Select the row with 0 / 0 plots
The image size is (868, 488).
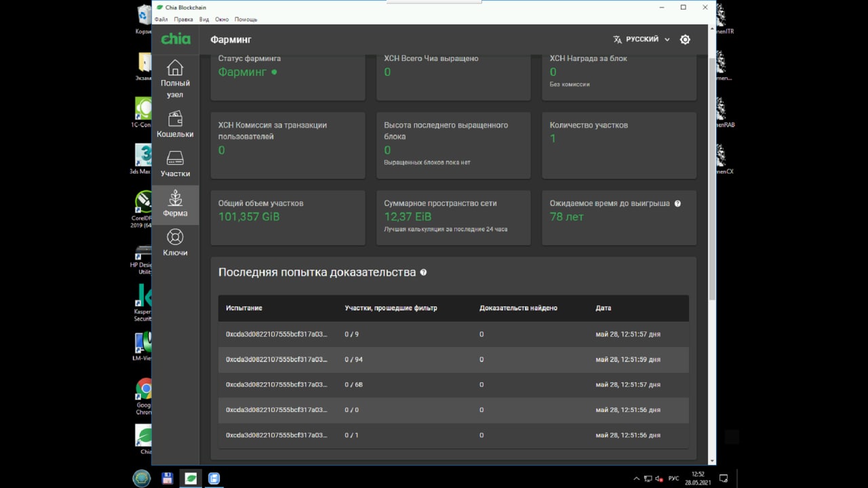point(454,409)
